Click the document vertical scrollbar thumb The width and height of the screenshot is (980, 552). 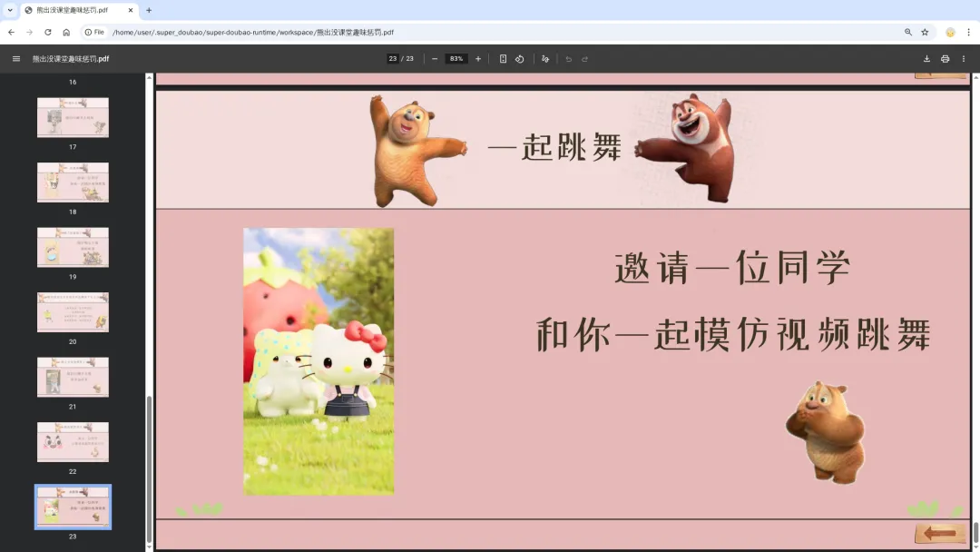[975, 533]
